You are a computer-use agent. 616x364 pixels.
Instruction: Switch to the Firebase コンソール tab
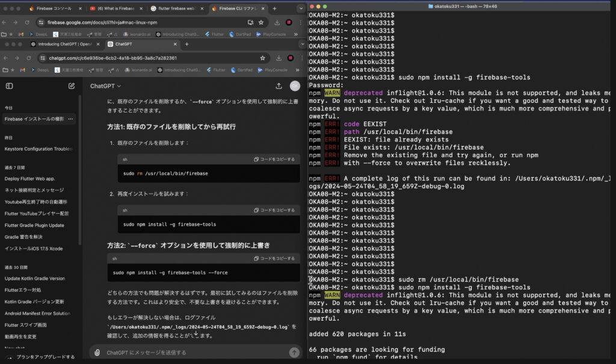(52, 9)
